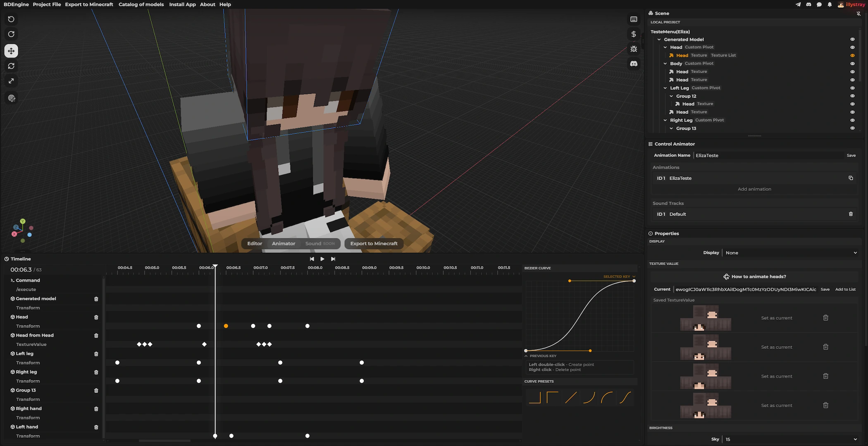The height and width of the screenshot is (446, 868).
Task: Select the Rotate tool below the Move tool
Action: 11,66
